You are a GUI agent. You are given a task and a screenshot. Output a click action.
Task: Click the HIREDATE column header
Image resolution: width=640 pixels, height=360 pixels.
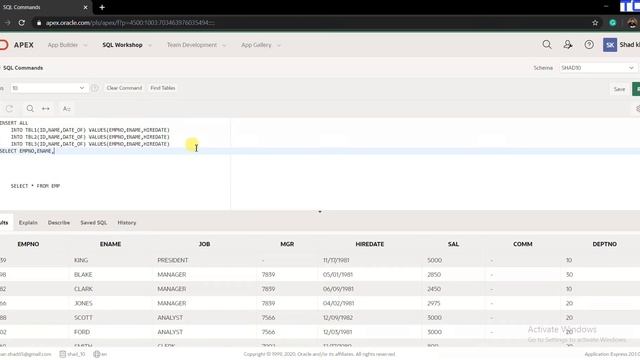pos(369,244)
